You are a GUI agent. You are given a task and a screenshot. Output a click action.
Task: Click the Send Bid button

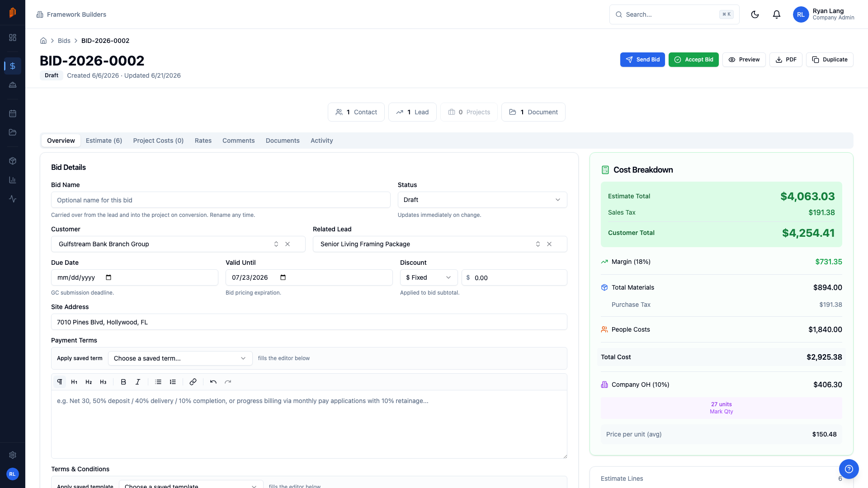(642, 60)
